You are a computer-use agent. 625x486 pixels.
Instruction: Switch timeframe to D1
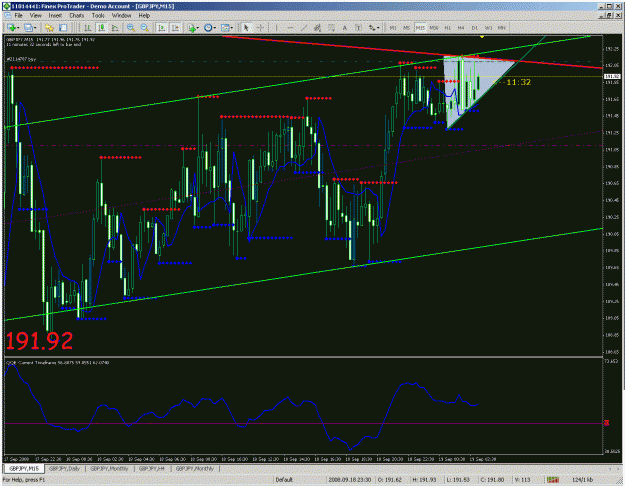pos(475,28)
